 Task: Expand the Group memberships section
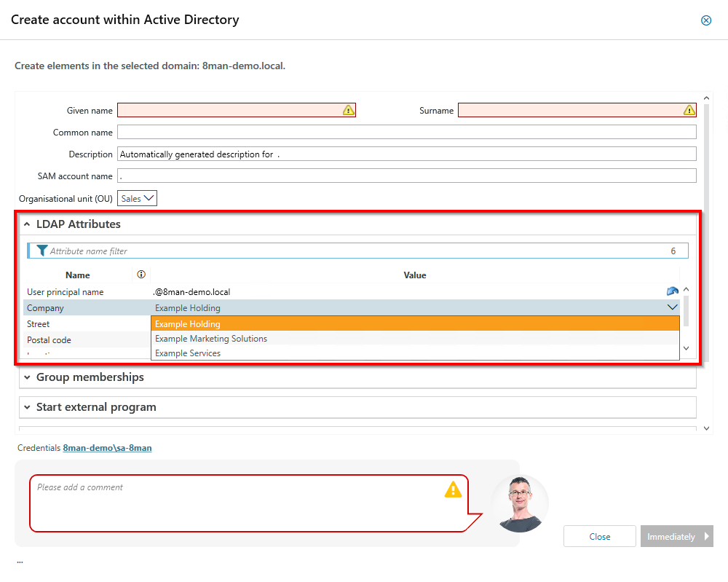(27, 377)
